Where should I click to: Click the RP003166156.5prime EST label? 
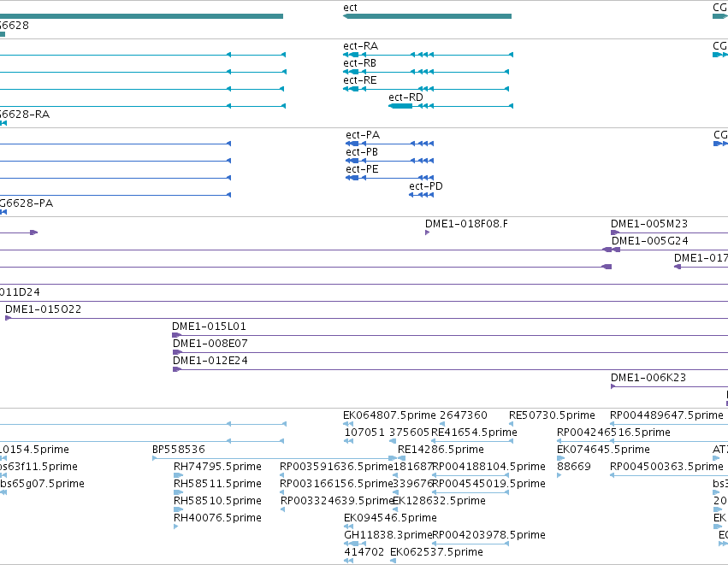(x=336, y=484)
